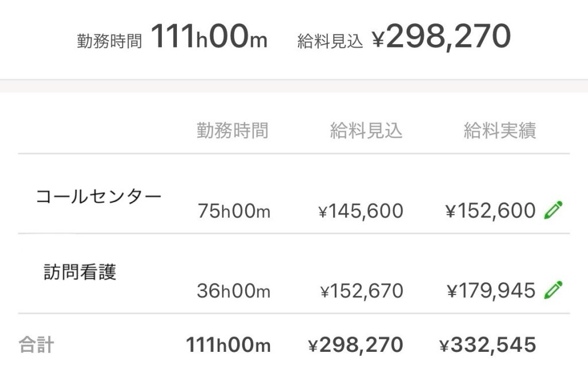This screenshot has height=384, width=588.
Task: Click the ¥152,670 estimated salary
Action: click(362, 291)
